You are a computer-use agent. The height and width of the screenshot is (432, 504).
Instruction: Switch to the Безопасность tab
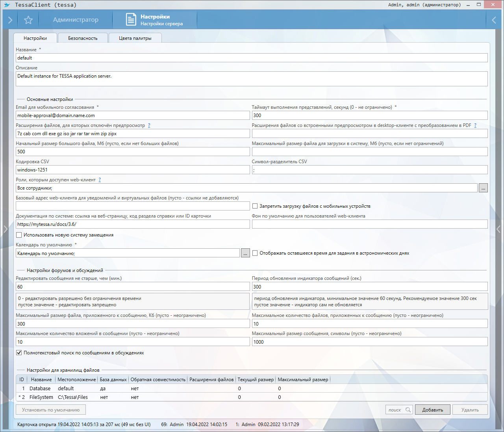click(x=83, y=38)
